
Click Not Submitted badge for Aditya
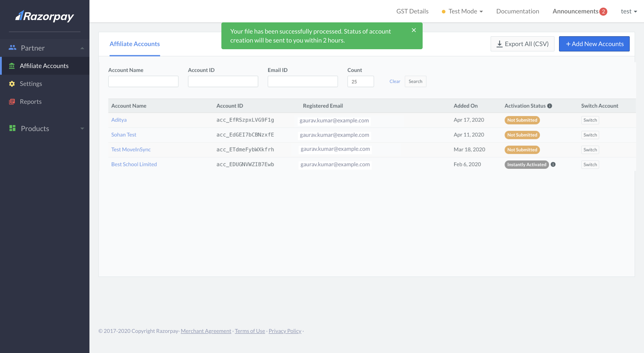(522, 120)
